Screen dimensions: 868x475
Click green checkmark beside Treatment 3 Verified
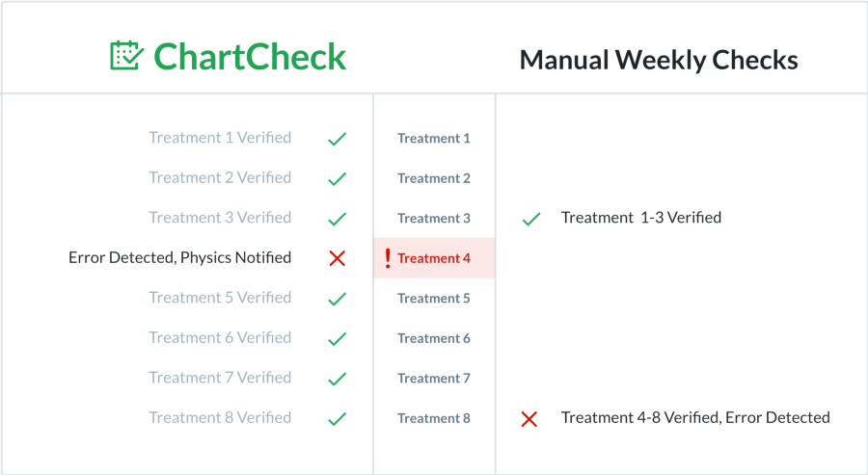[338, 219]
